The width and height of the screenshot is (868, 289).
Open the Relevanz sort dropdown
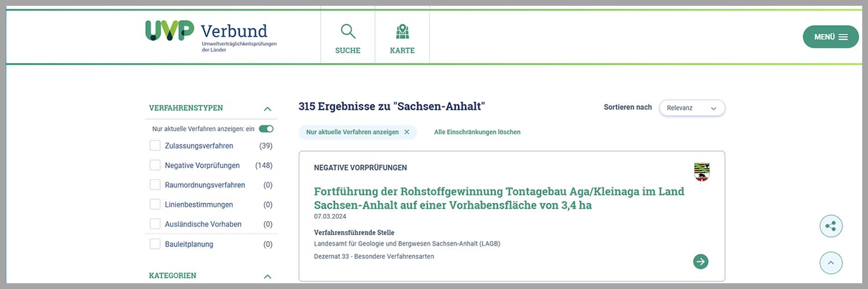(x=692, y=108)
